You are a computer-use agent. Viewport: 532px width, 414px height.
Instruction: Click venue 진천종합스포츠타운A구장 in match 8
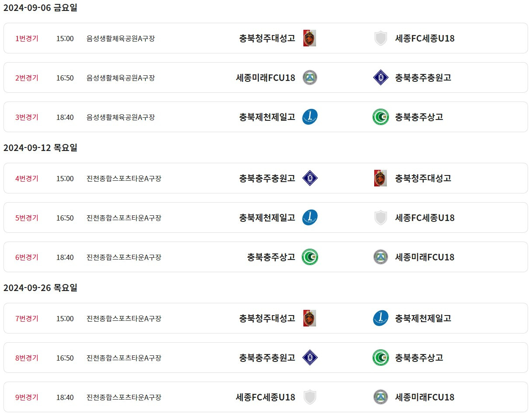click(x=124, y=358)
